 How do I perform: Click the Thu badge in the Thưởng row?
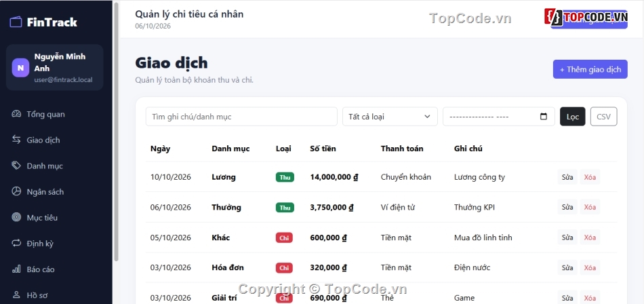[285, 208]
